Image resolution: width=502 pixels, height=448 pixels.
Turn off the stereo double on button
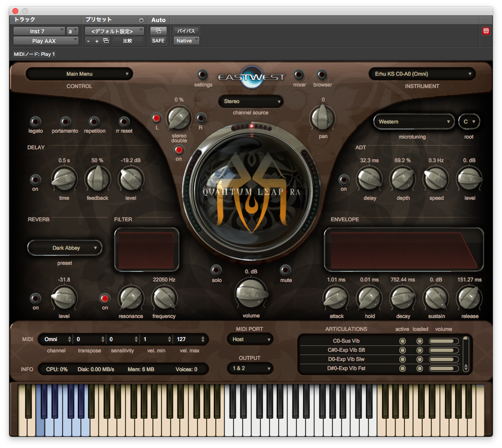tap(178, 149)
